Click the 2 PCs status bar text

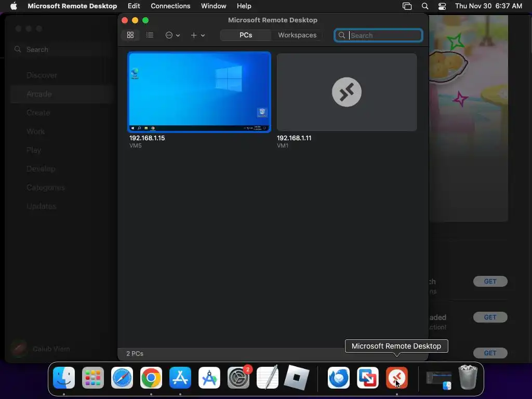pyautogui.click(x=135, y=353)
